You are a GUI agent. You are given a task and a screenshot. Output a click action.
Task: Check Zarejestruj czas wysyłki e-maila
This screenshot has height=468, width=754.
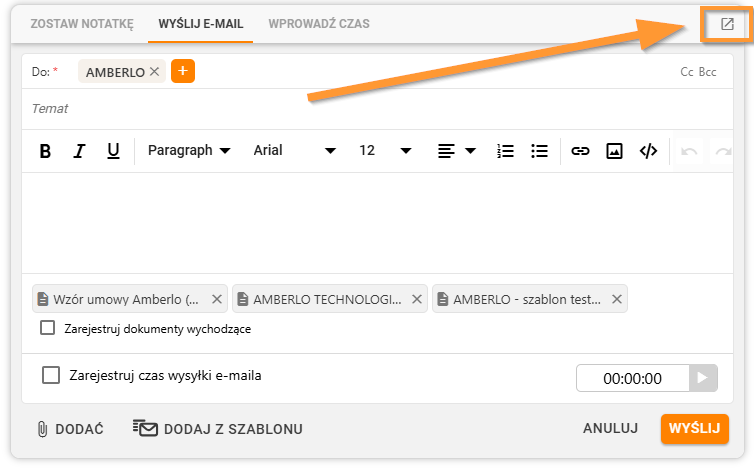click(51, 375)
